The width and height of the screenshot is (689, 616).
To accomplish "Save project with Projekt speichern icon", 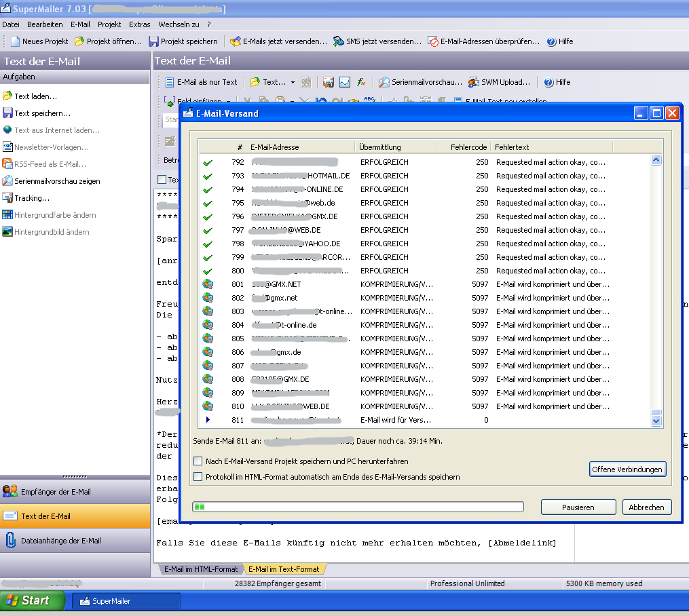I will pos(153,41).
